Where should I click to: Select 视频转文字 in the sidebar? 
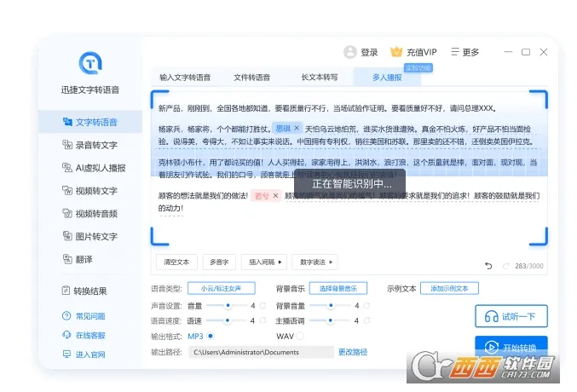(89, 191)
